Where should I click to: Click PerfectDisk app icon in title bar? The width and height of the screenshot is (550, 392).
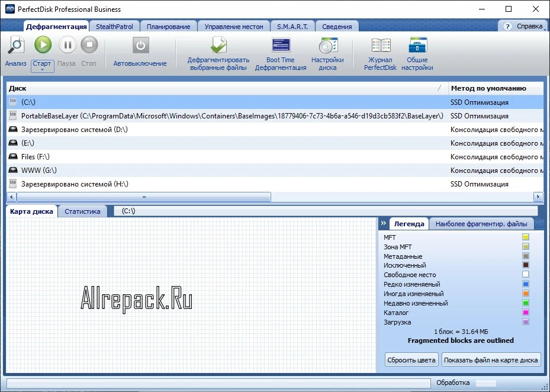pyautogui.click(x=10, y=9)
